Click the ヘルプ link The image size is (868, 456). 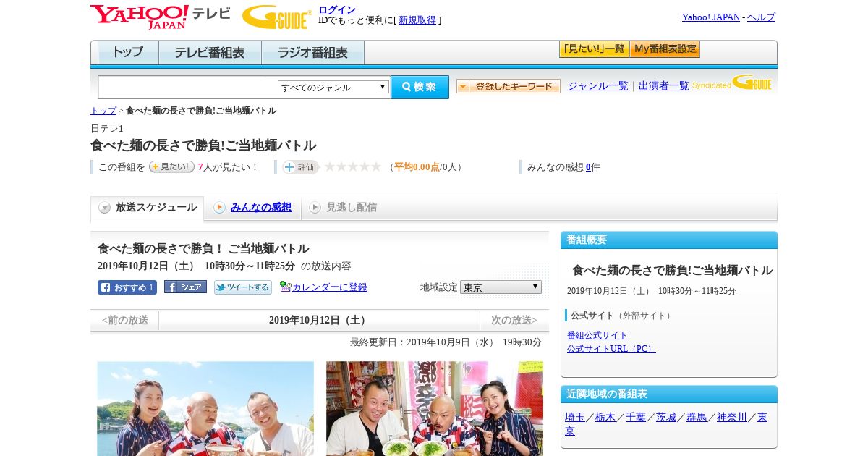[x=761, y=17]
